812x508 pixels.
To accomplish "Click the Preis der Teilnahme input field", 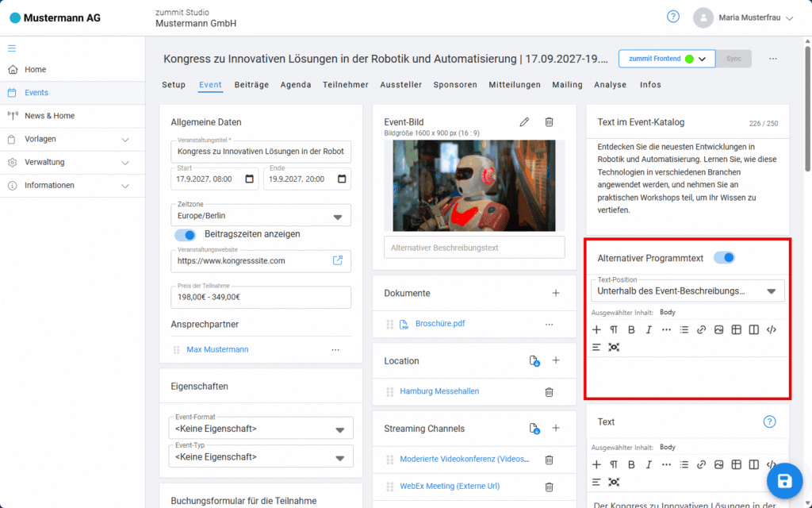I will [x=260, y=298].
